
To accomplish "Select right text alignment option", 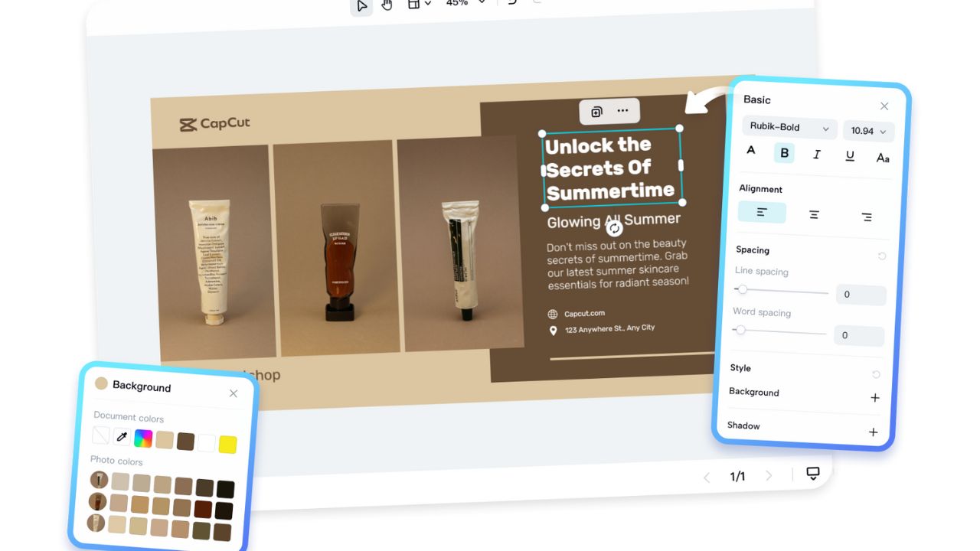I will tap(866, 217).
